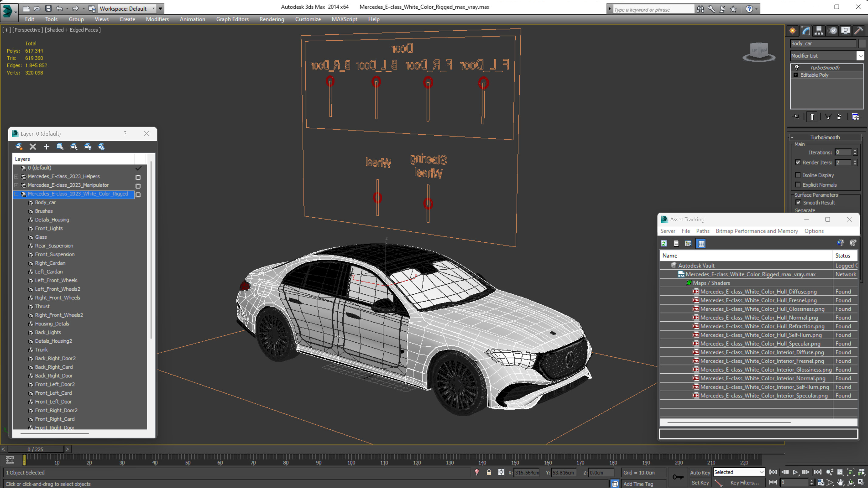Click Go to End playback button
This screenshot has height=488, width=868.
[x=817, y=472]
